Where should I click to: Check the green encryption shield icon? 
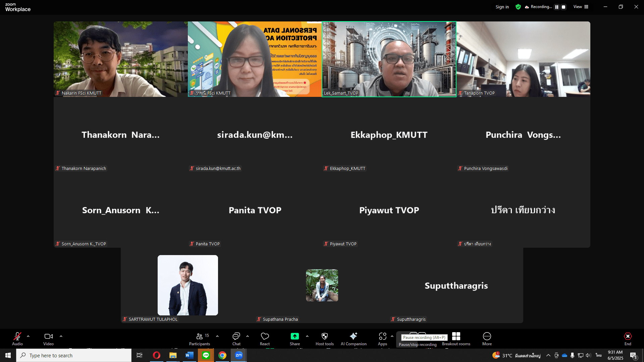point(518,7)
